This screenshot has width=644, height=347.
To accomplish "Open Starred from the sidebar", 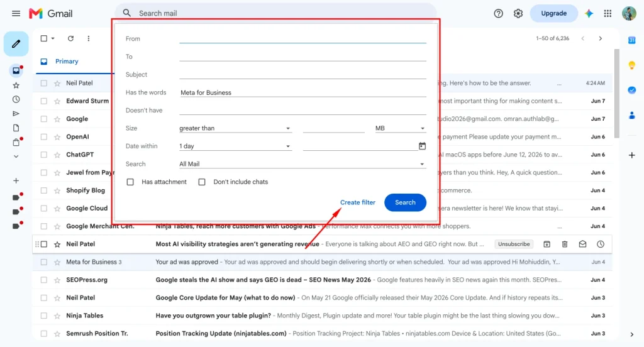I will point(16,85).
